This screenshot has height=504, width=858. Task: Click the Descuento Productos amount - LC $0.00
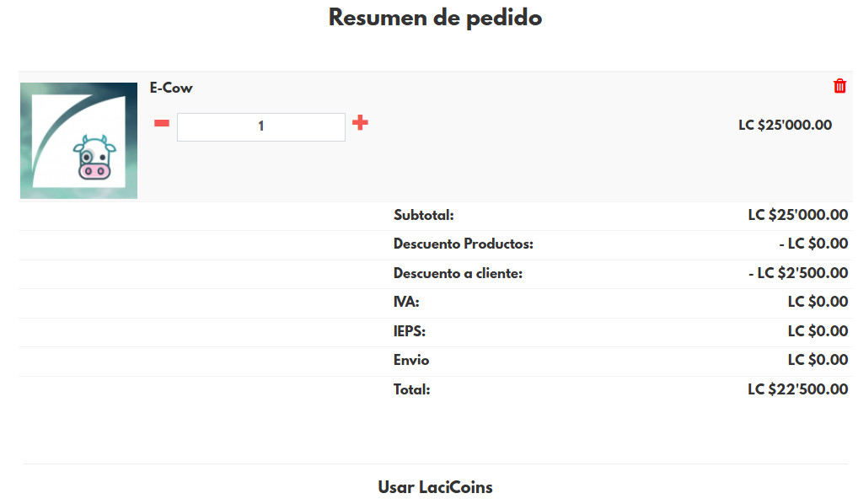click(x=812, y=244)
